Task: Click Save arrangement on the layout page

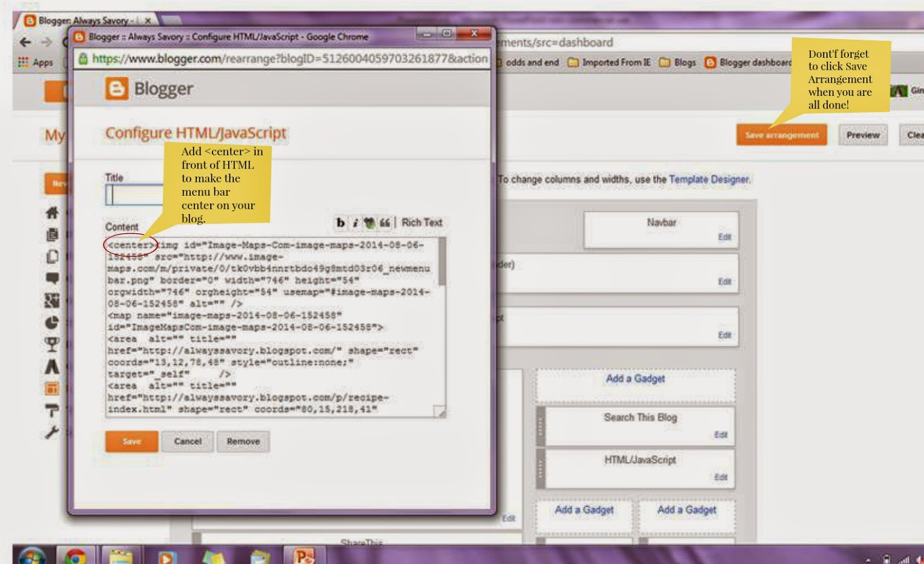Action: click(x=781, y=135)
